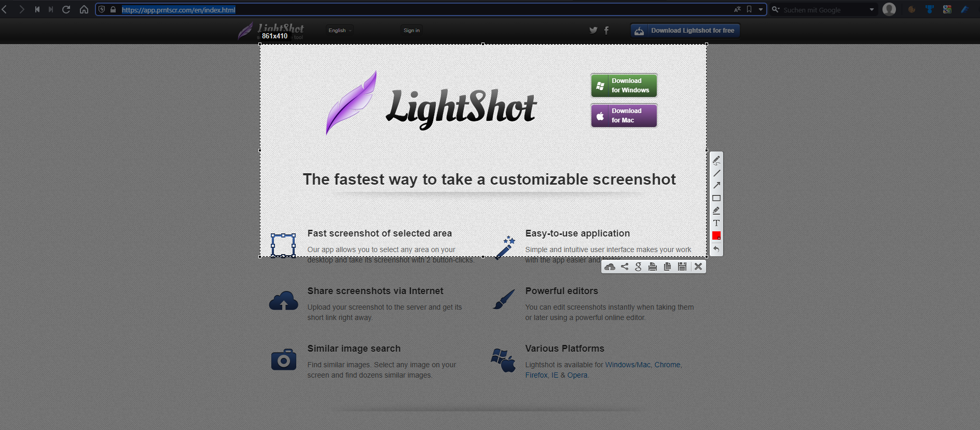
Task: Click the padlock site security icon
Action: click(113, 9)
